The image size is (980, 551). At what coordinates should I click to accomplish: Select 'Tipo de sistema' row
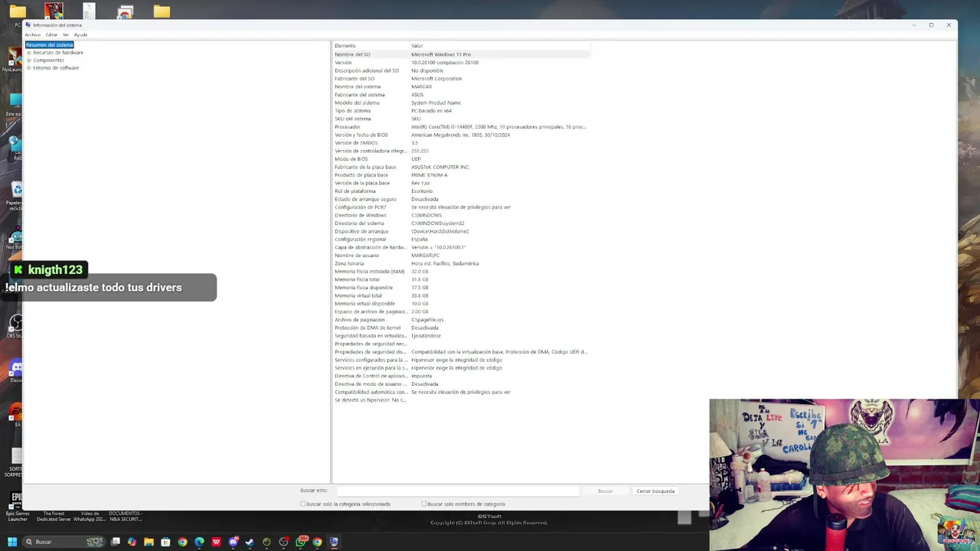[461, 111]
